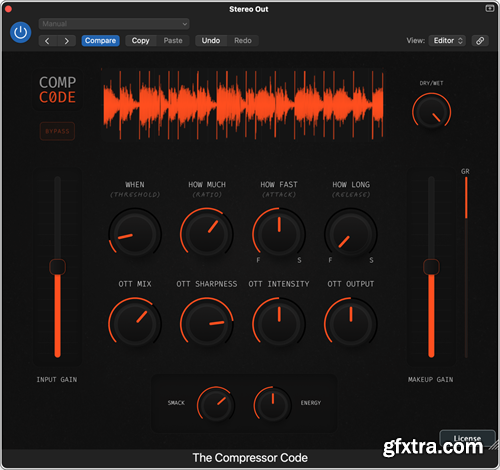Image resolution: width=500 pixels, height=470 pixels.
Task: Go to previous preset arrow
Action: 48,41
